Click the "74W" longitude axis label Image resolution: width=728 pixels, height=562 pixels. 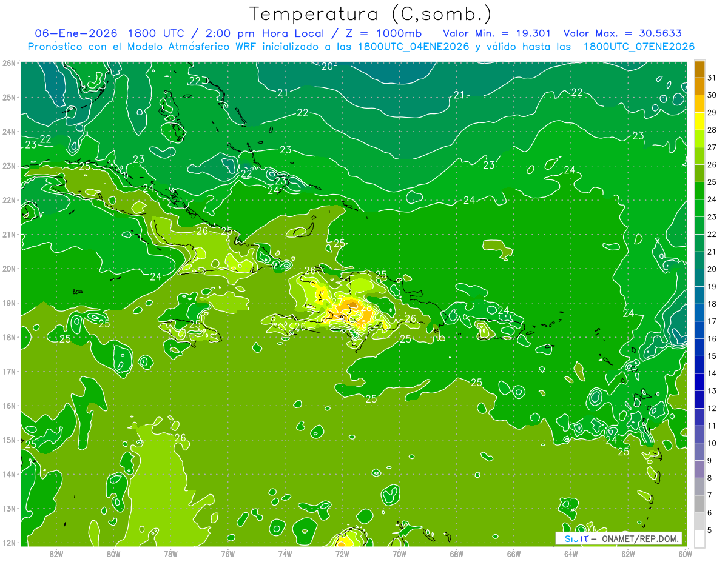285,554
